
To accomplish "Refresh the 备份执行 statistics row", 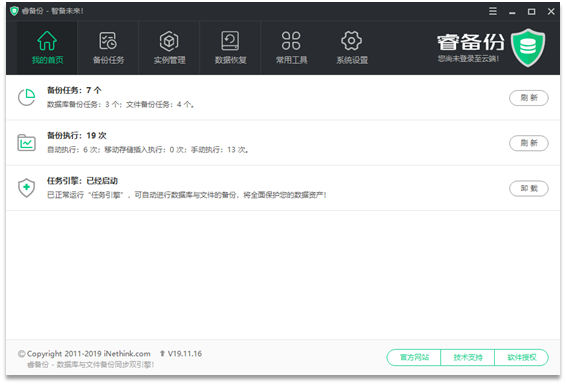I will (x=529, y=143).
